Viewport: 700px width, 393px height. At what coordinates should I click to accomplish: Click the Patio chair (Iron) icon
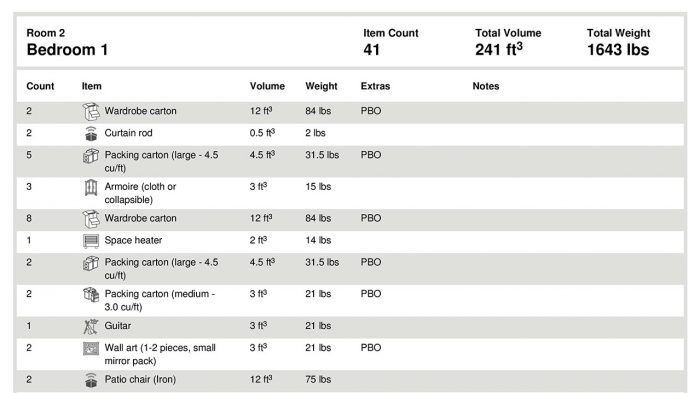tap(91, 380)
